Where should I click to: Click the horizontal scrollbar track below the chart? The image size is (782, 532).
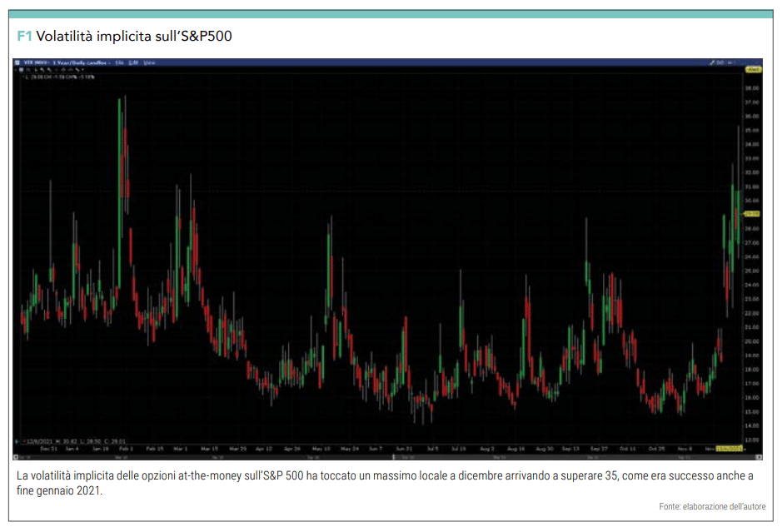[387, 457]
